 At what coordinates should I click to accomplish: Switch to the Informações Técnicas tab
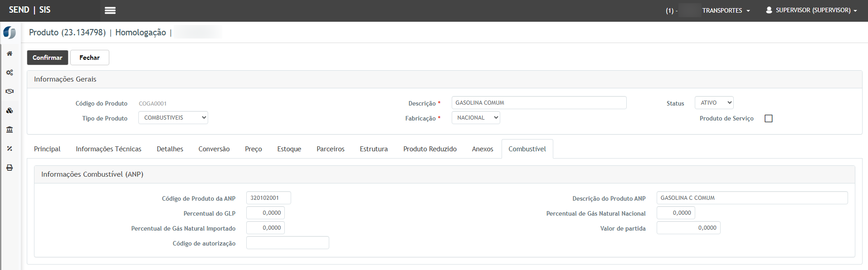pyautogui.click(x=108, y=149)
